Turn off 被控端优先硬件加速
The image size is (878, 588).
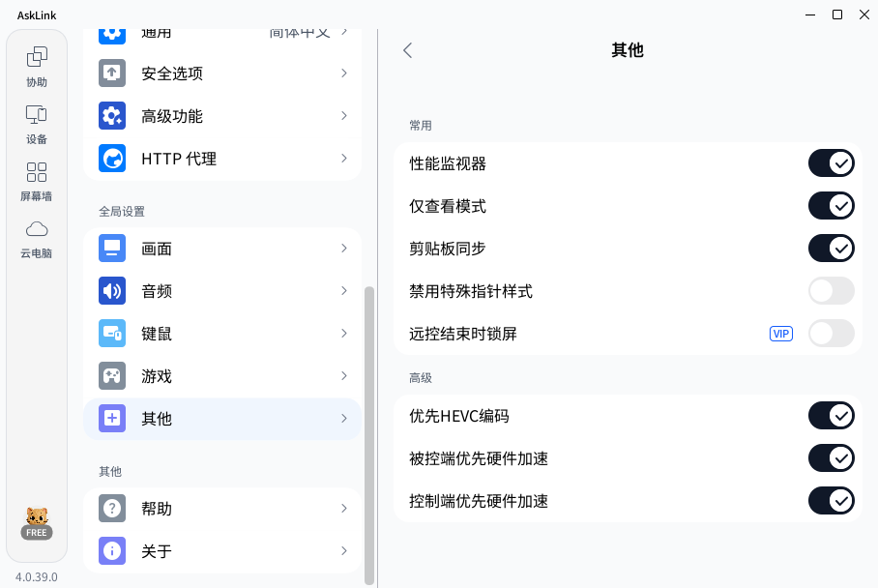coord(831,458)
